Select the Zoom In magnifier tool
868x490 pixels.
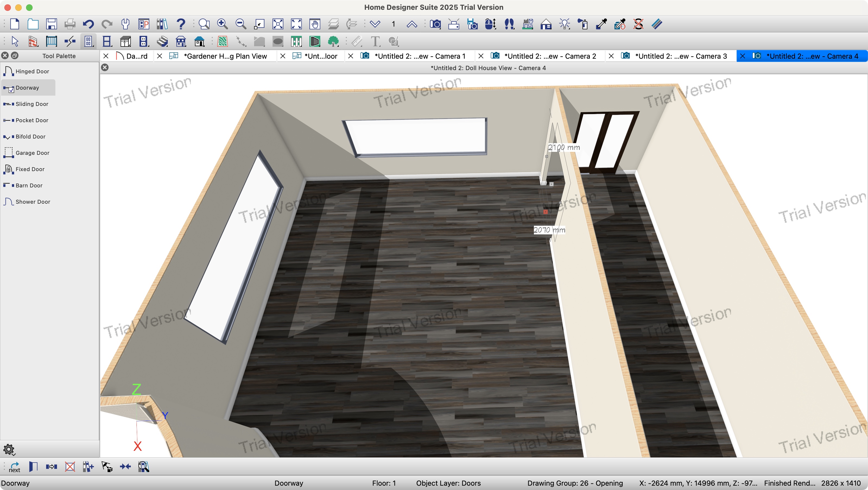pos(222,24)
